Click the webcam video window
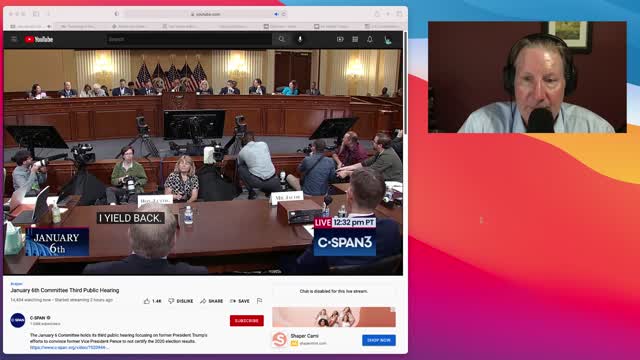 [527, 77]
